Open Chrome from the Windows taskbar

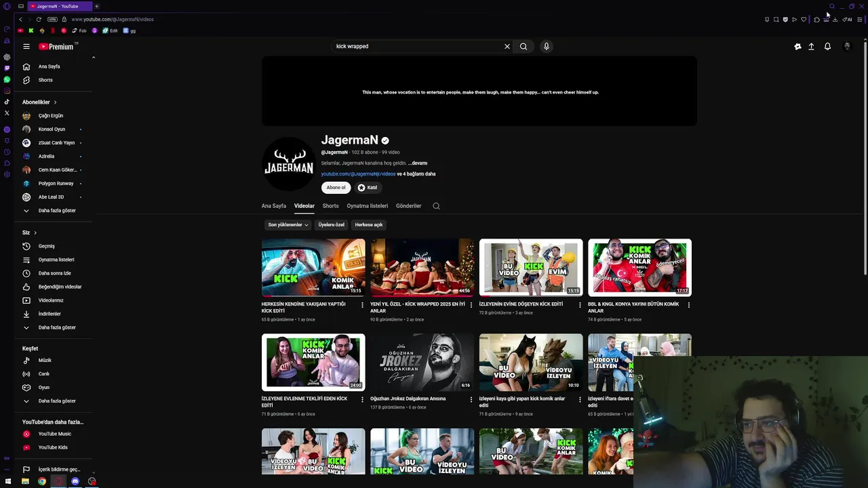coord(42,482)
